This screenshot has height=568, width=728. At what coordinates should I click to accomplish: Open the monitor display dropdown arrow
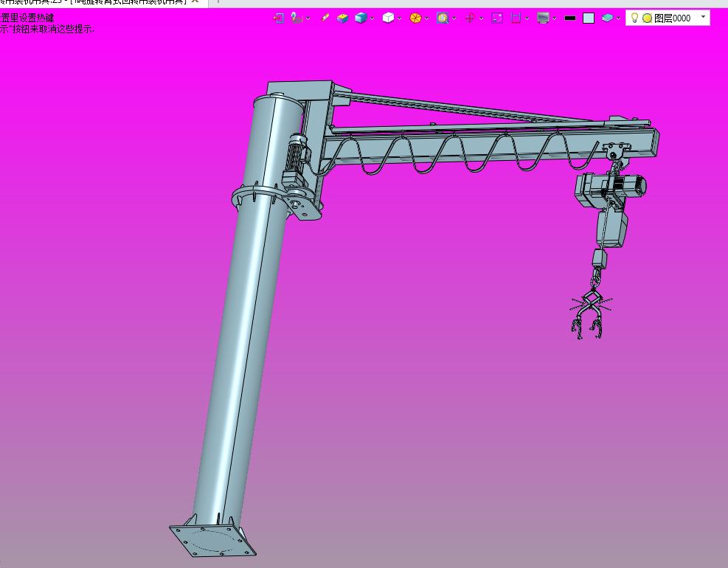(x=555, y=18)
